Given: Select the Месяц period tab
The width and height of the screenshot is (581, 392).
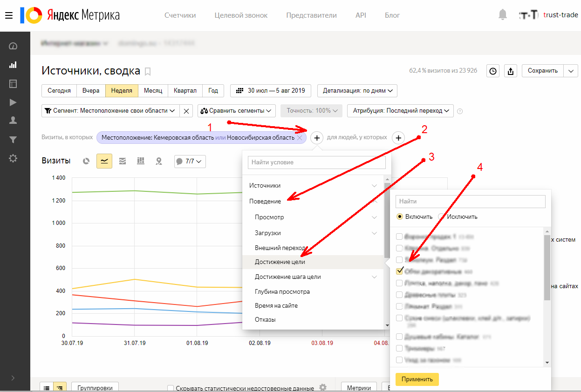Looking at the screenshot, I should coord(153,90).
